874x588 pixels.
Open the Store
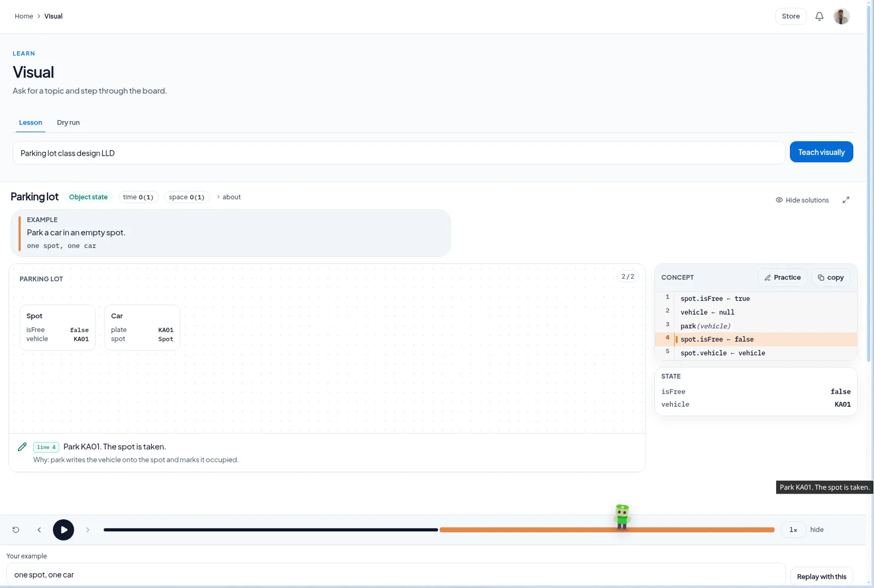(x=790, y=16)
